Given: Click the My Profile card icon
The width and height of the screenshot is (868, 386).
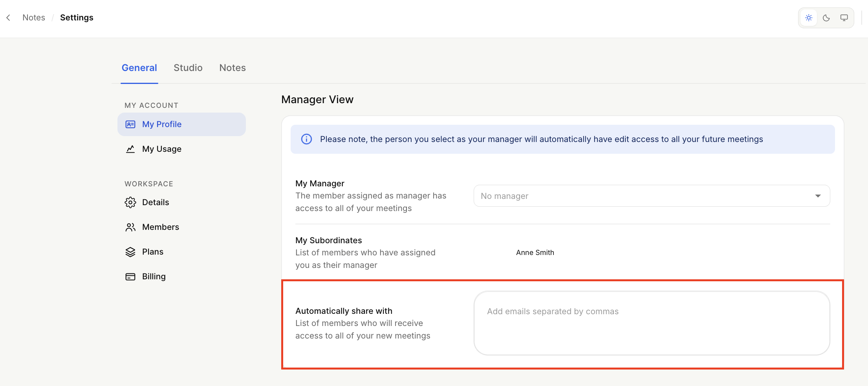Looking at the screenshot, I should [130, 124].
